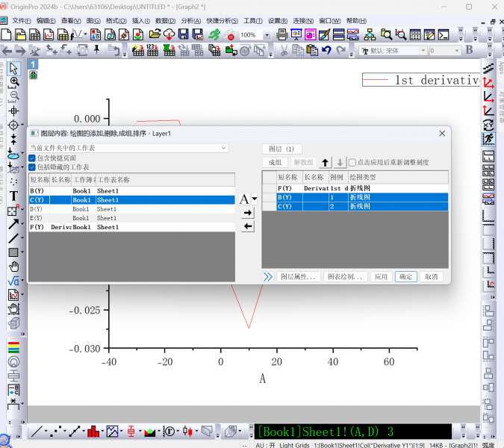Click the color palette stripes icon

click(13, 347)
